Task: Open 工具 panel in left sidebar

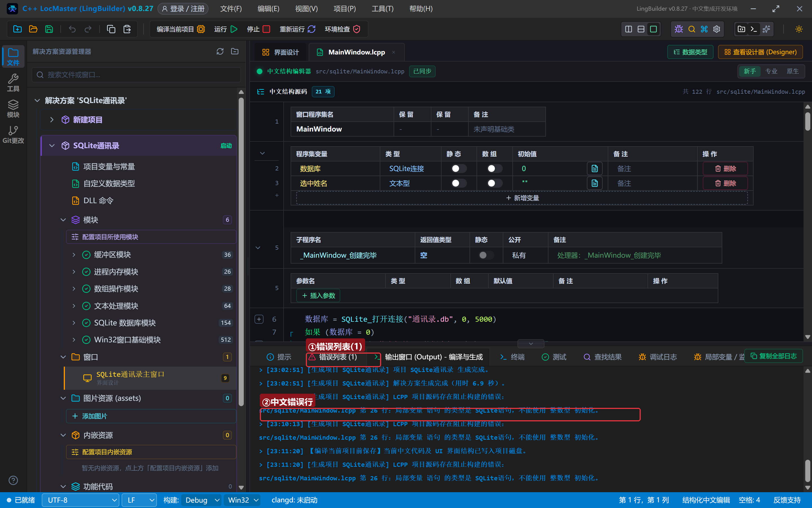Action: (13, 83)
